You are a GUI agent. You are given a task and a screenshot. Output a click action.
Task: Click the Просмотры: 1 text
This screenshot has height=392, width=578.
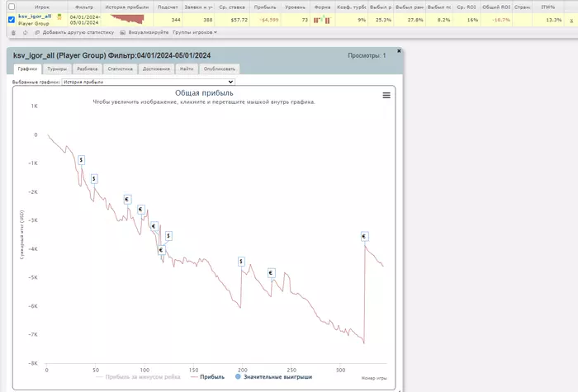[367, 55]
